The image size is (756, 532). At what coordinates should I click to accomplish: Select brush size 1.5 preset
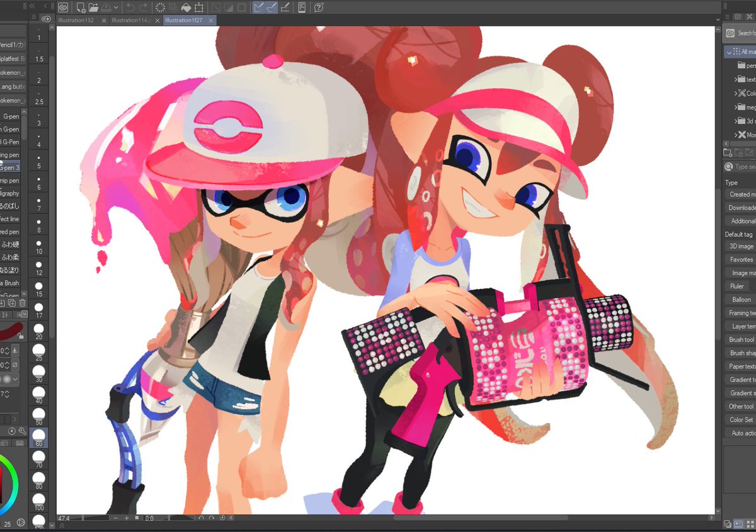39,54
